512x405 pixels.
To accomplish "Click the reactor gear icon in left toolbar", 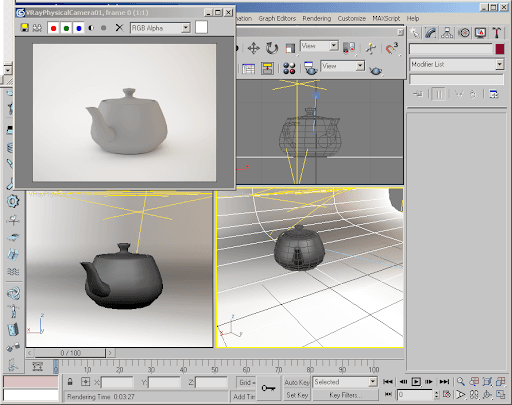I will pyautogui.click(x=13, y=201).
